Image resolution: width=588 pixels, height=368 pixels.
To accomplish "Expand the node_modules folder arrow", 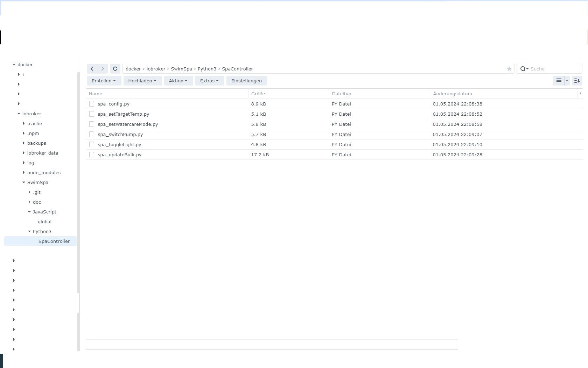I will click(24, 172).
